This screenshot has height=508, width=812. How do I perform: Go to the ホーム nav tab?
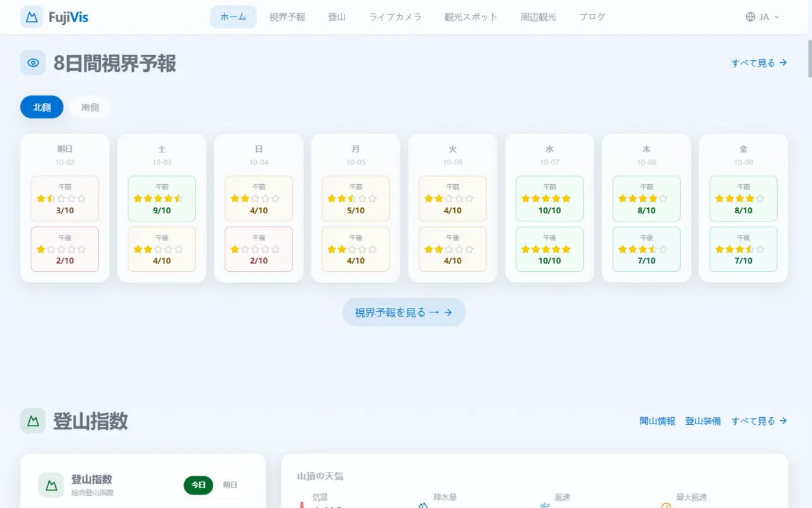[233, 17]
